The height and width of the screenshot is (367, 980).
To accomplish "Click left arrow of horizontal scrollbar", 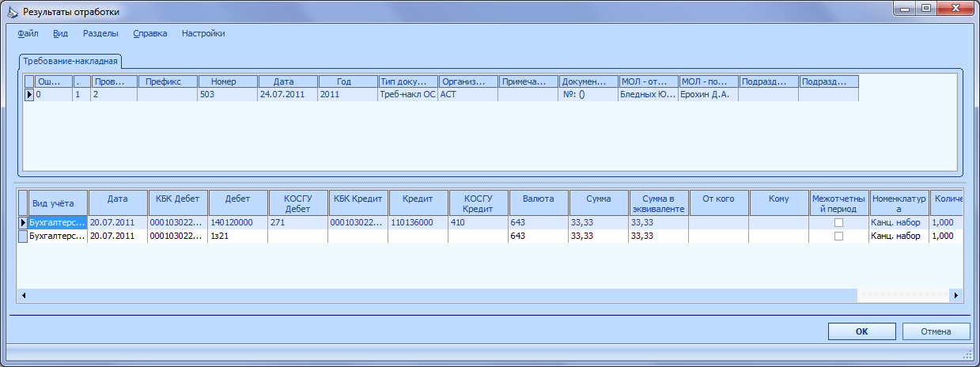I will point(24,295).
